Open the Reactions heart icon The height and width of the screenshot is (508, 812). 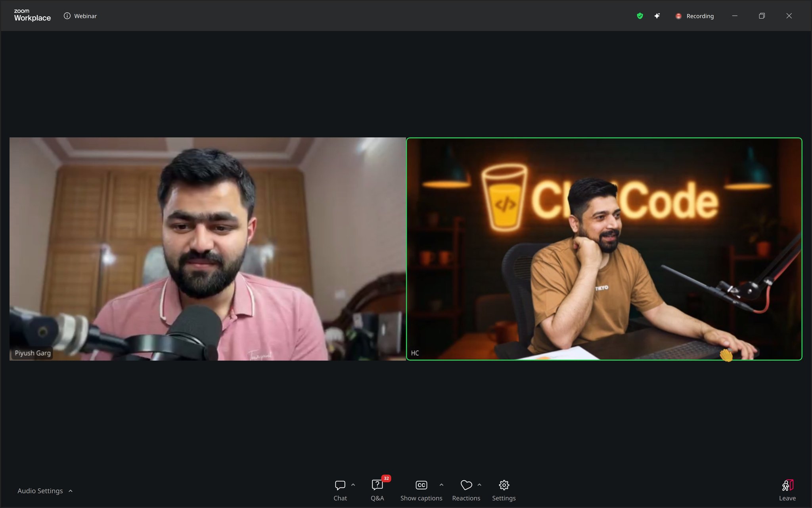[x=466, y=485]
